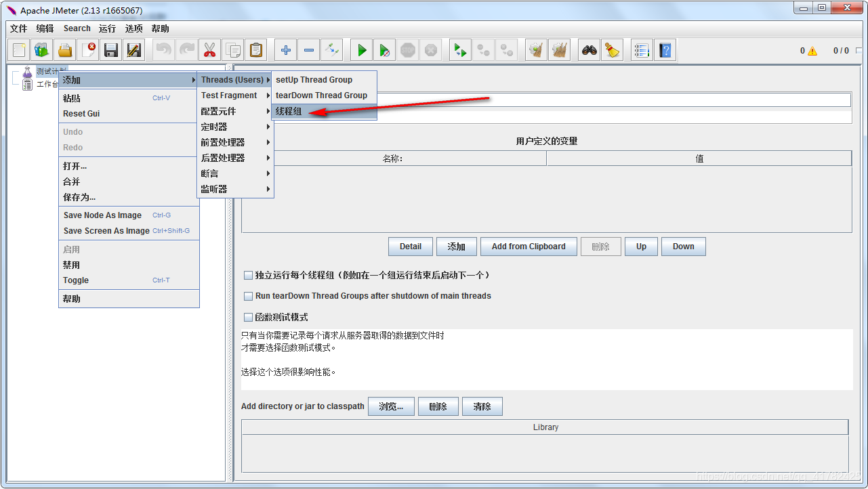868x489 pixels.
Task: Click the Close test plan icon
Action: pyautogui.click(x=88, y=50)
